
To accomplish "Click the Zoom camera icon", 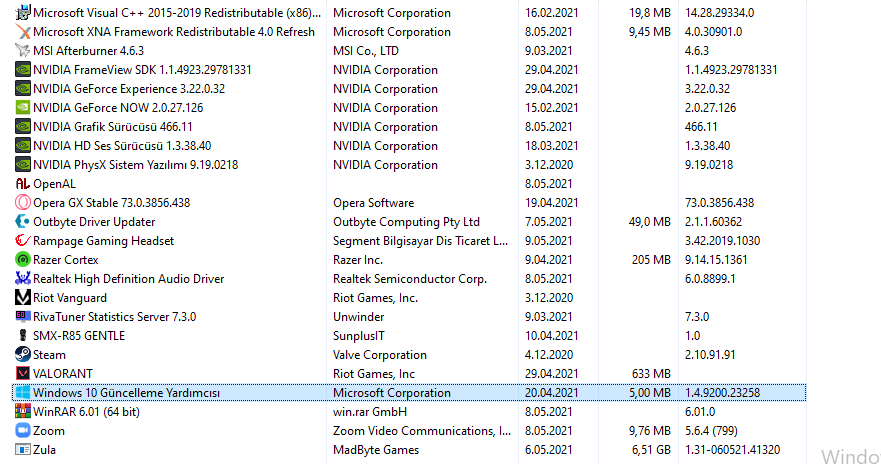I will 22,430.
